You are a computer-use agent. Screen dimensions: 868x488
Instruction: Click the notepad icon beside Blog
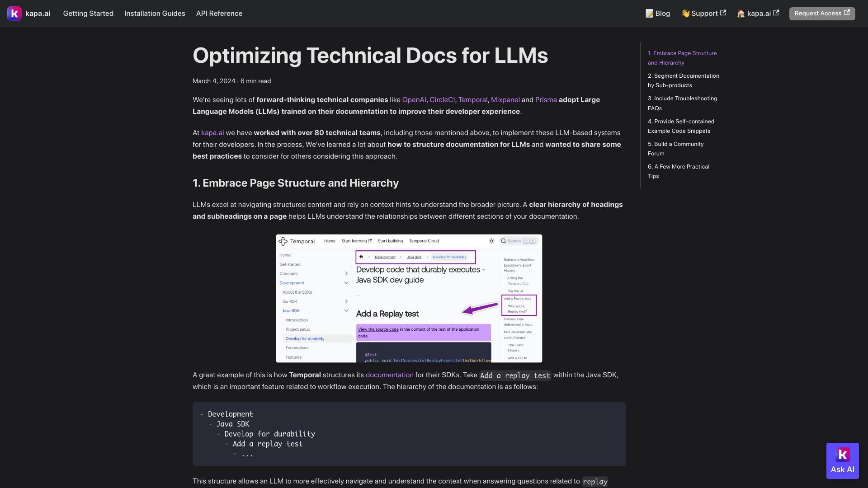649,14
